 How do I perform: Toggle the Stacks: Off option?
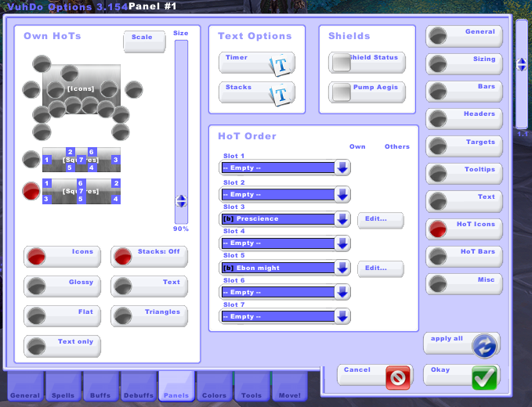pyautogui.click(x=148, y=257)
